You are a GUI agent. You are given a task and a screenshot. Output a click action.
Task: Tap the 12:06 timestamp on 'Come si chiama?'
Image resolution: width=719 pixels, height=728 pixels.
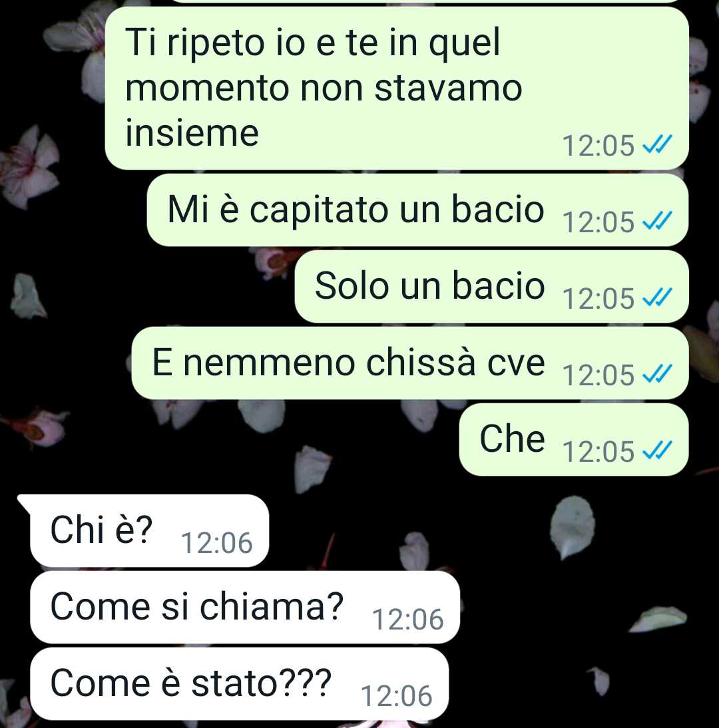[x=408, y=620]
